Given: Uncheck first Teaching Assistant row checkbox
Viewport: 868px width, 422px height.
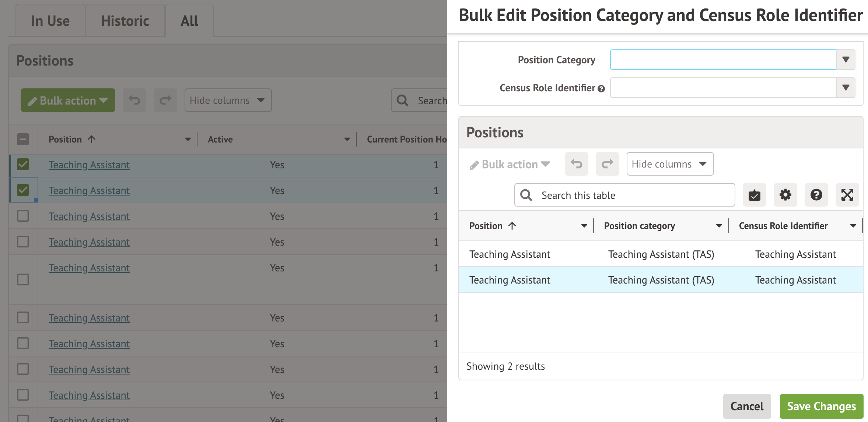Looking at the screenshot, I should (23, 164).
